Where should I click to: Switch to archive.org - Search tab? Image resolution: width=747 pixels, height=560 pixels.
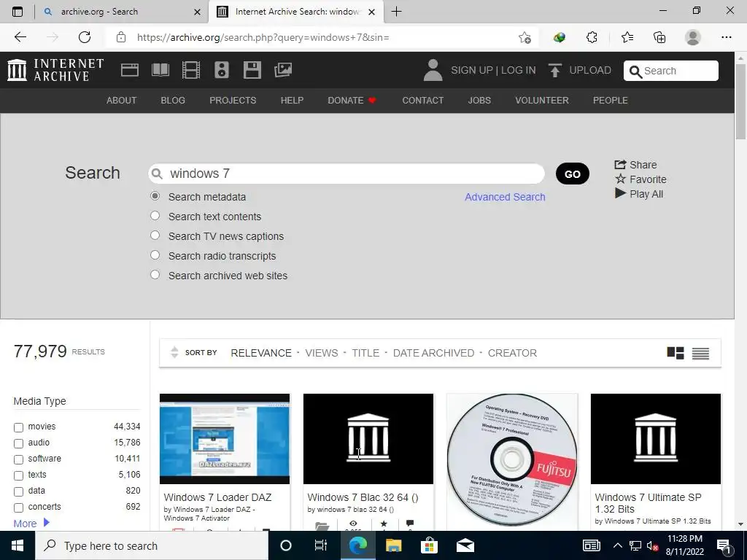122,12
